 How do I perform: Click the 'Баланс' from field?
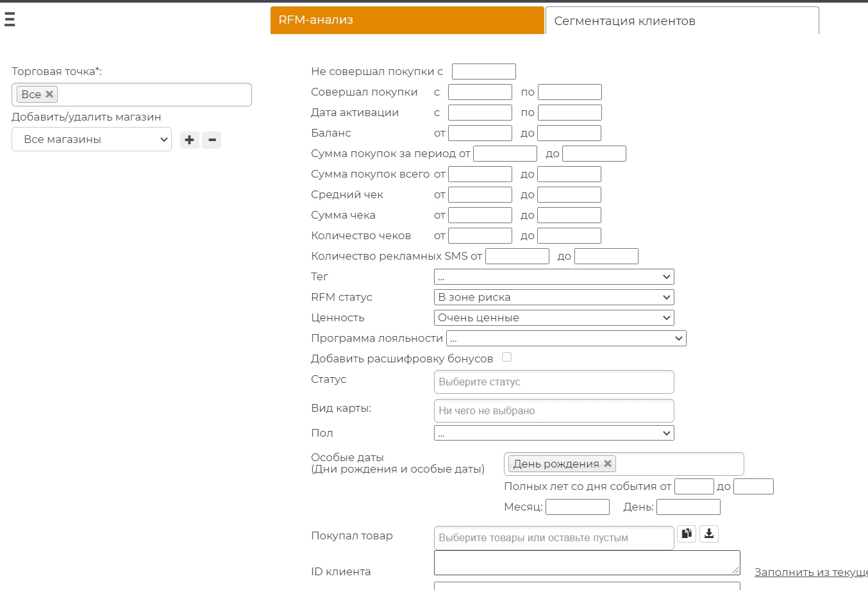(x=480, y=133)
